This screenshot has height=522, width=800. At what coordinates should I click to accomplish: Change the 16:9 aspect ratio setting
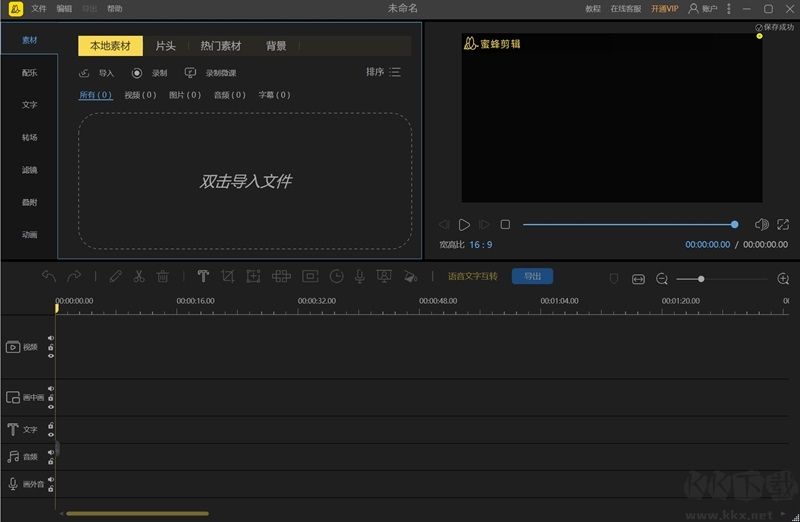click(481, 244)
